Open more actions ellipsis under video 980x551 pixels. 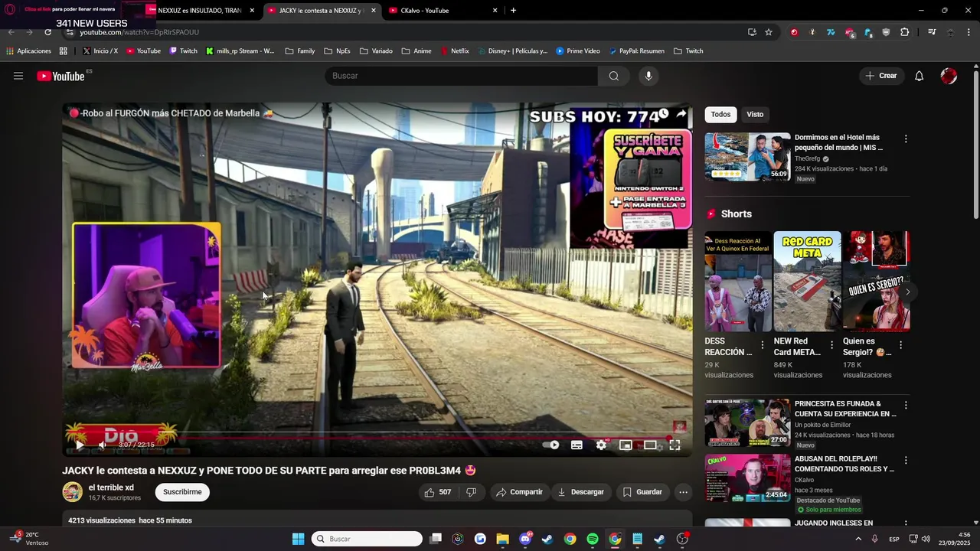pos(683,492)
